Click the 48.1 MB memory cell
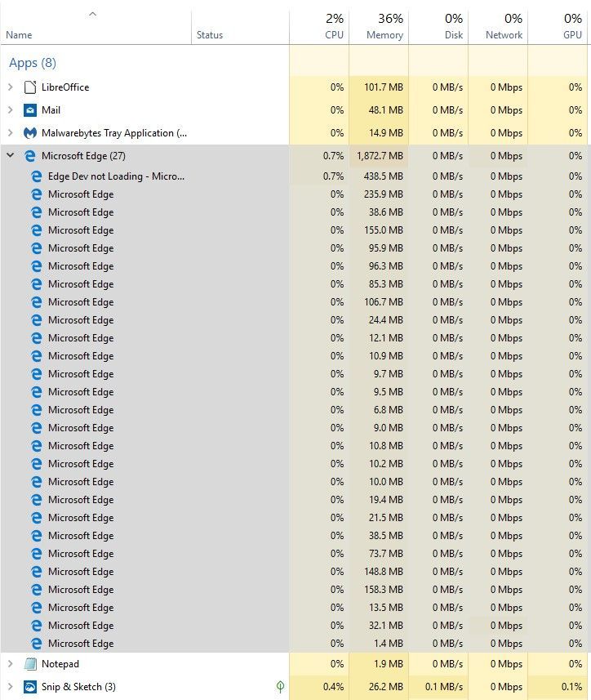591x700 pixels. click(379, 110)
